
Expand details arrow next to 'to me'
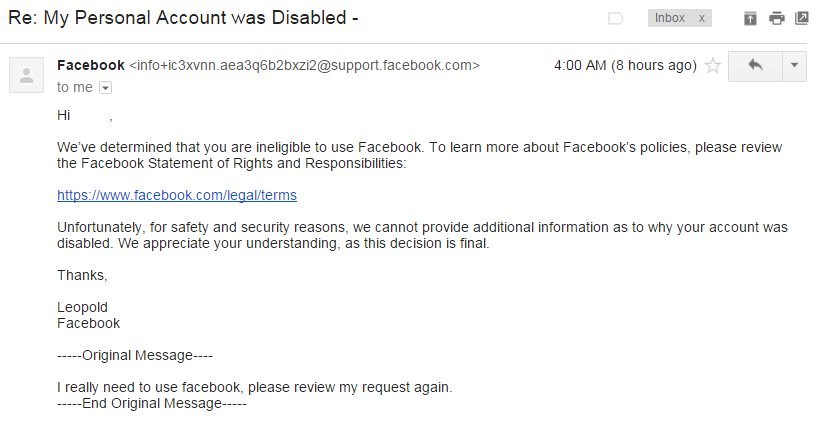click(106, 88)
